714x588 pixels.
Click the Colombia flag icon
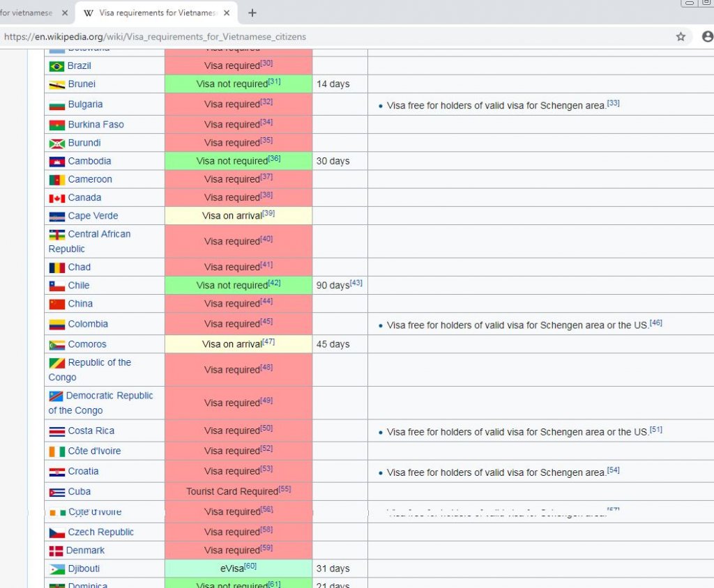tap(57, 325)
